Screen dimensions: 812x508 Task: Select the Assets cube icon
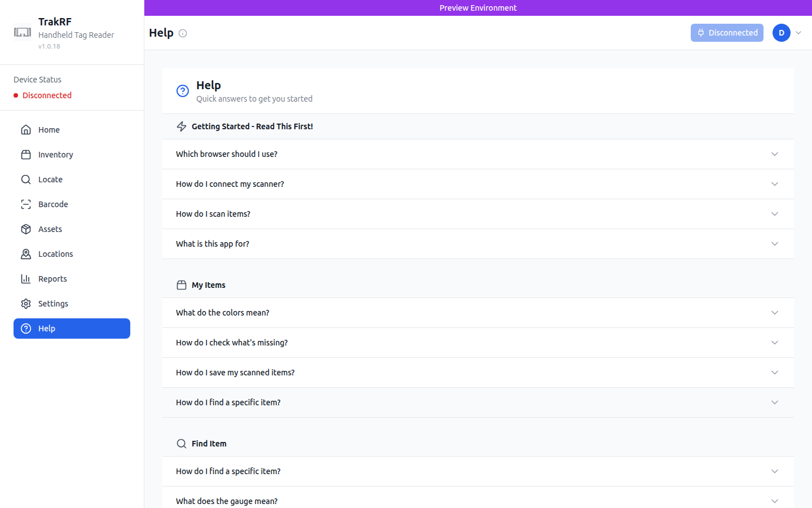pos(26,229)
